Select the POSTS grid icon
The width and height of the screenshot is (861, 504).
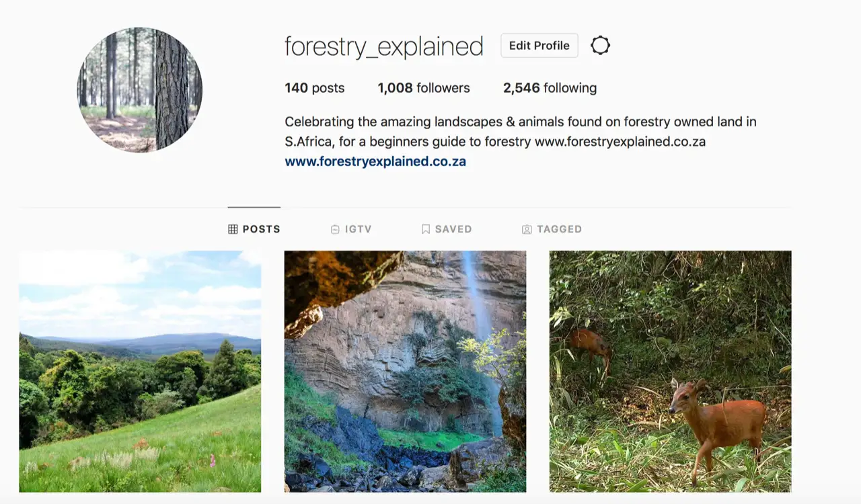click(233, 228)
